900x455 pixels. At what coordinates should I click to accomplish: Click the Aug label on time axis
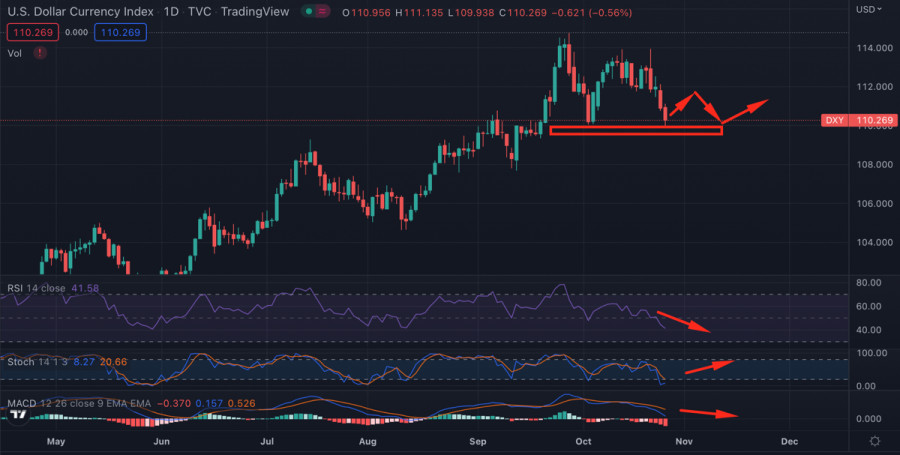(367, 442)
